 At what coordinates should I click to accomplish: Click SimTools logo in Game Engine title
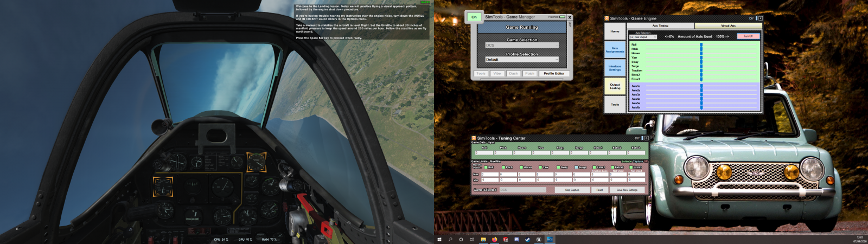pyautogui.click(x=607, y=18)
